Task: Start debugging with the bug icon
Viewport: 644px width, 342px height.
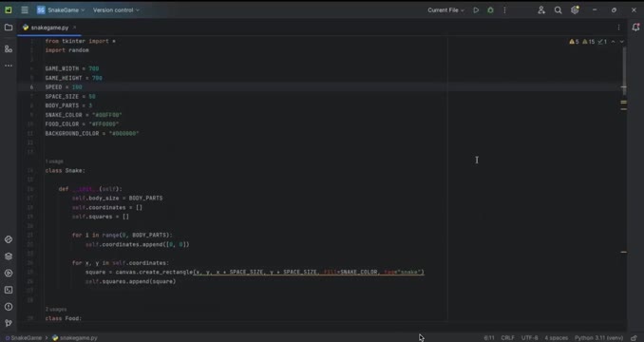Action: 490,10
